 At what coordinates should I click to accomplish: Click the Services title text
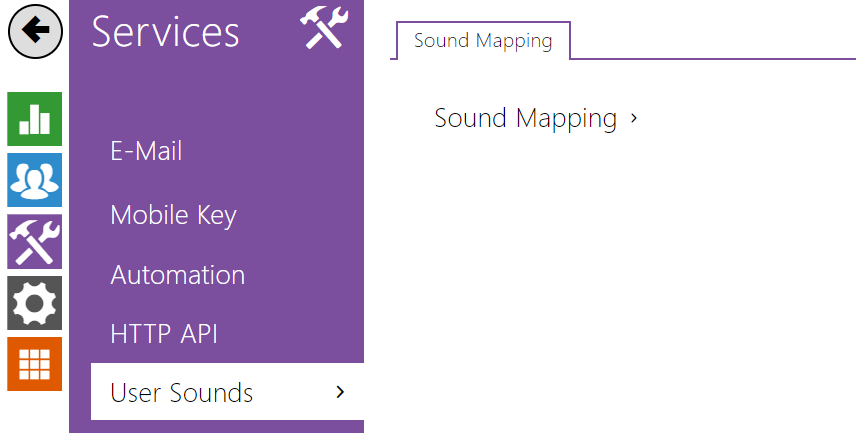[x=166, y=32]
